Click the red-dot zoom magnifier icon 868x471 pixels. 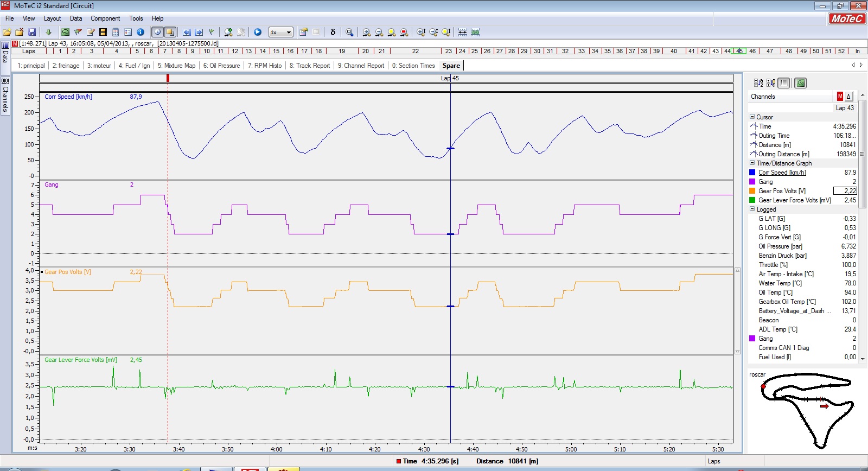click(x=404, y=32)
